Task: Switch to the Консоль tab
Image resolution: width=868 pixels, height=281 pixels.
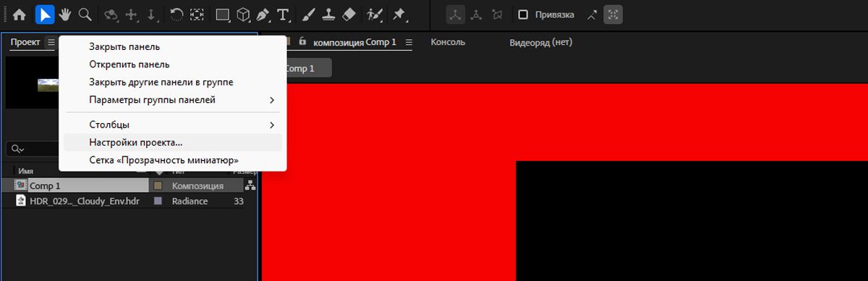Action: pos(448,42)
